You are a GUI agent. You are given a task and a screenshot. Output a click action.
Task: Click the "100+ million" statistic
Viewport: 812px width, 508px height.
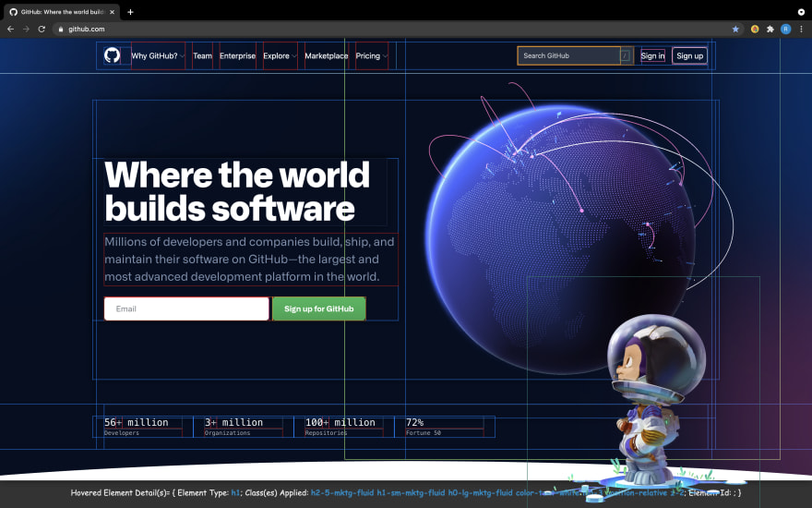(x=340, y=422)
